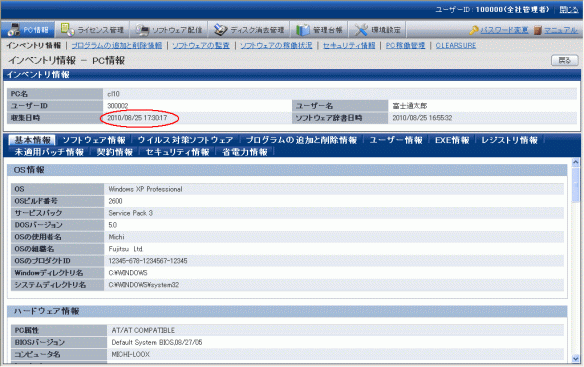Viewport: 584px width, 367px height.
Task: Open ライセンス管理 via its icon
Action: (67, 29)
